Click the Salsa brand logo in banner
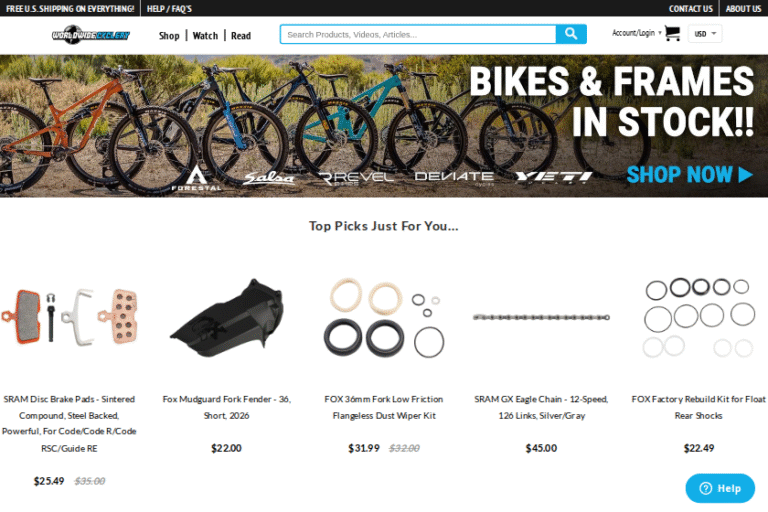This screenshot has width=768, height=512. pos(269,178)
